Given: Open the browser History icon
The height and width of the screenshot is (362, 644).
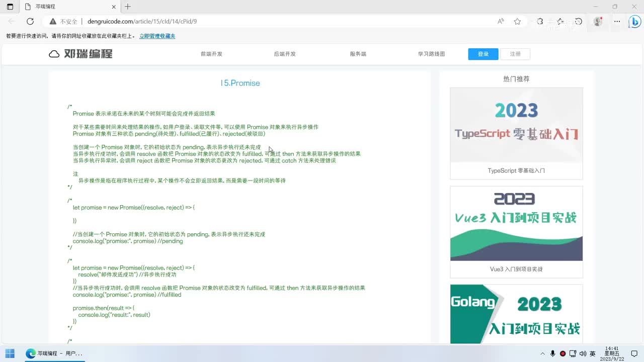Looking at the screenshot, I should pyautogui.click(x=579, y=22).
